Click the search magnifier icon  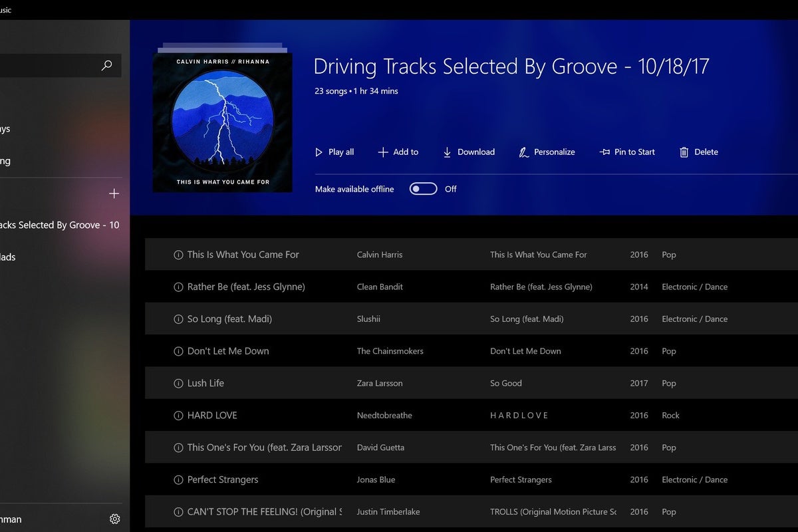click(x=106, y=65)
